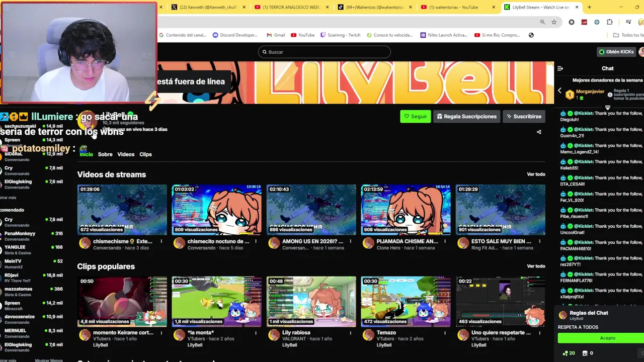Open options menu for chismecito nocturno video

coord(256,241)
